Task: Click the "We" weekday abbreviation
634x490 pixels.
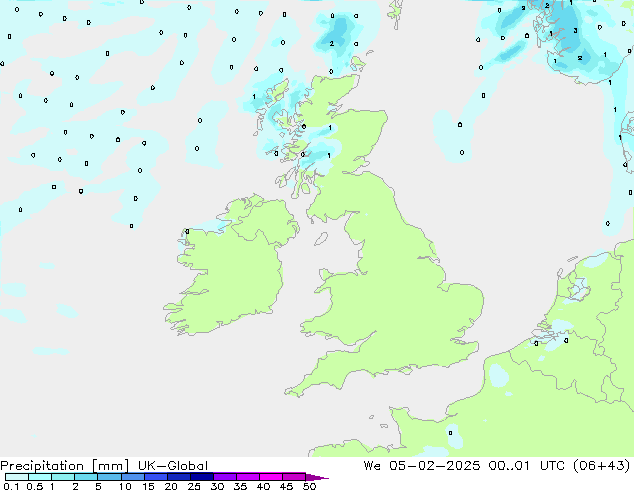Action: click(x=372, y=465)
